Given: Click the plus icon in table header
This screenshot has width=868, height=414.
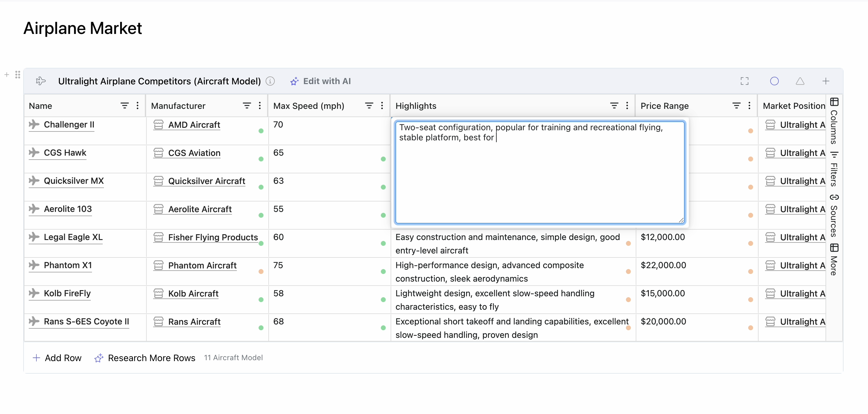Looking at the screenshot, I should 826,81.
